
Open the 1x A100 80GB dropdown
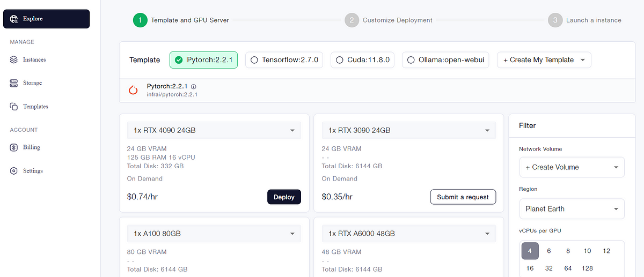(214, 234)
